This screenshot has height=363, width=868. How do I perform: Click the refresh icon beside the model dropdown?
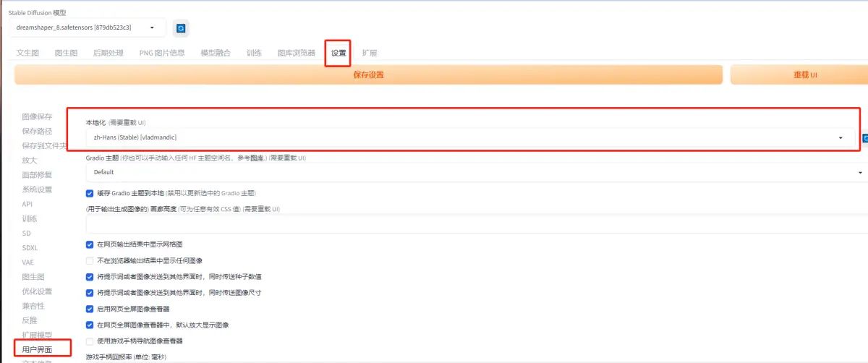[x=181, y=28]
